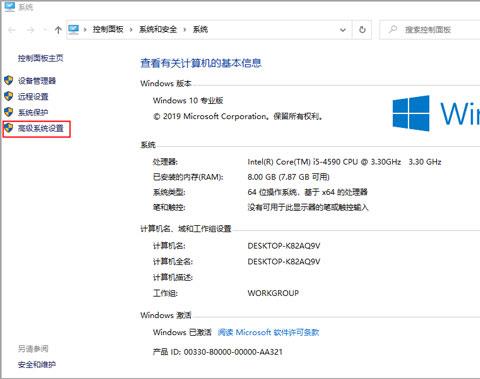480x379 pixels.
Task: Open the address bar history dropdown
Action: tap(343, 30)
